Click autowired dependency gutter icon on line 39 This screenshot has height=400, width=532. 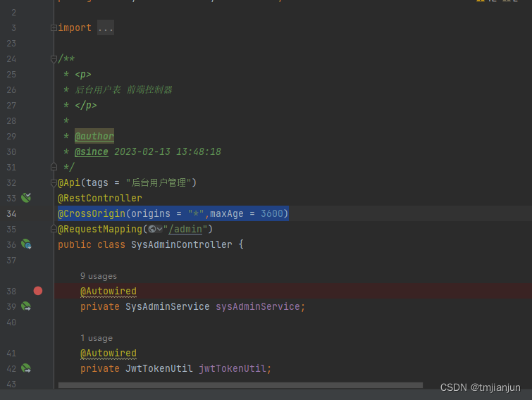click(26, 306)
